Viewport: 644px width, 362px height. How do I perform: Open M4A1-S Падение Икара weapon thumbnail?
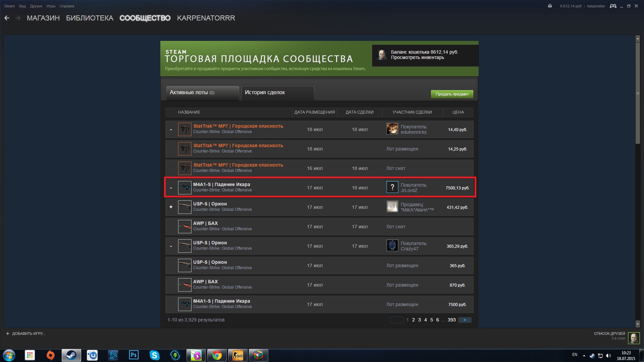click(x=184, y=187)
